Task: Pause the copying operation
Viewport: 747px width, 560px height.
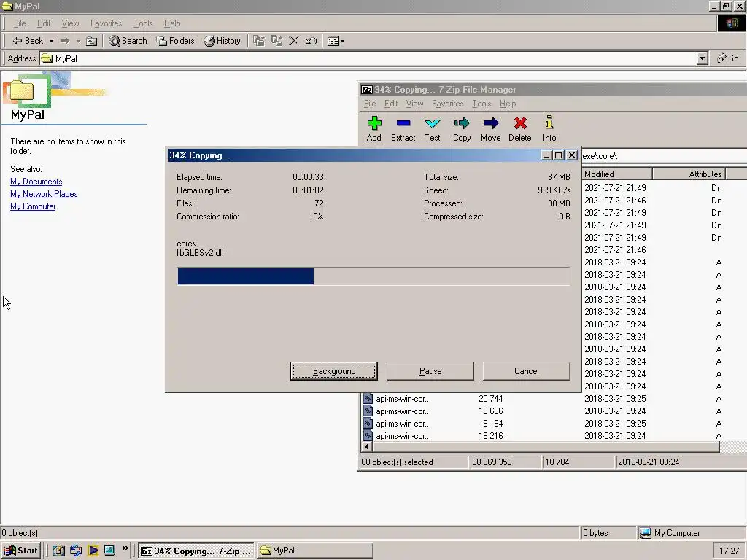Action: pos(430,371)
